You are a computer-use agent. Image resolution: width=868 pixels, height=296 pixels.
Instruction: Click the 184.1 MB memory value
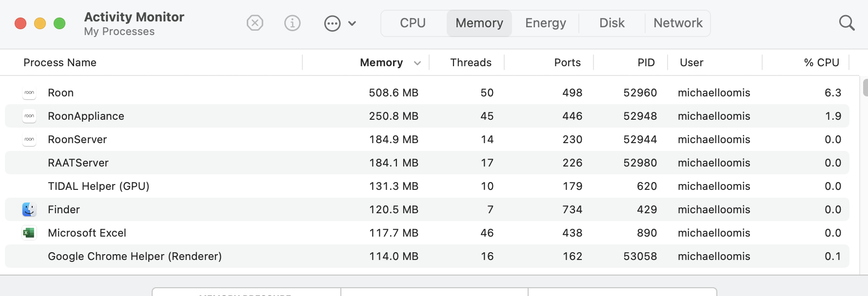tap(394, 163)
